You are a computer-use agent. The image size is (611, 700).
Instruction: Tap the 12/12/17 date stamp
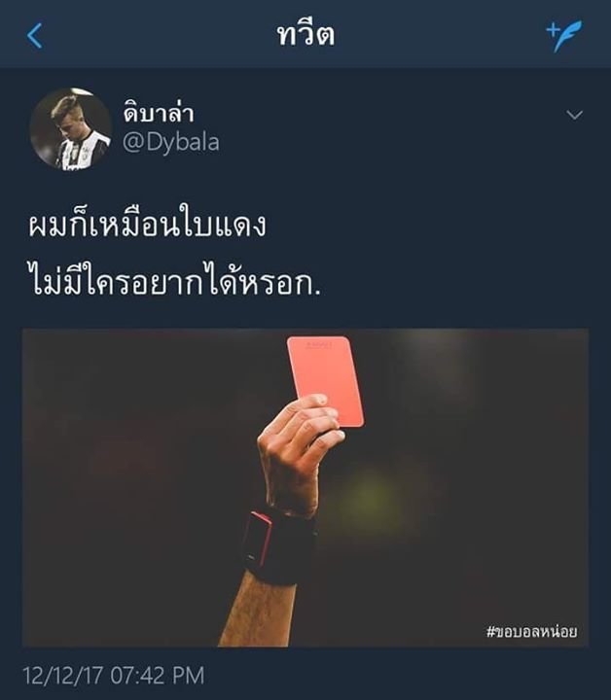(x=63, y=675)
